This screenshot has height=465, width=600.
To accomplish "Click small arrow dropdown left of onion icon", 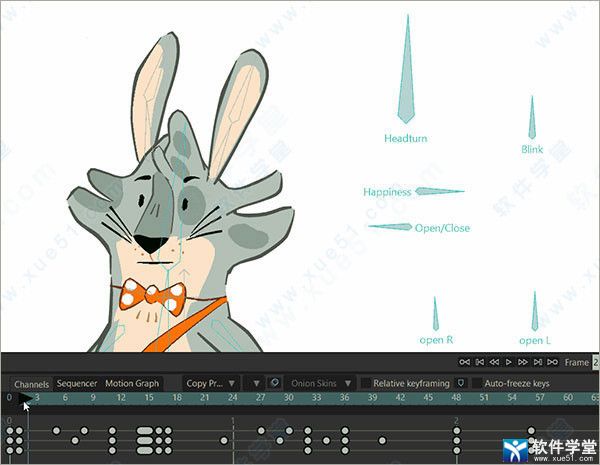I will pyautogui.click(x=257, y=383).
